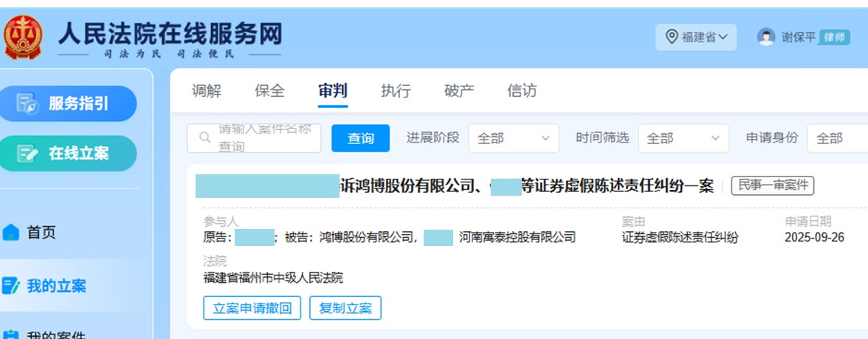Open the 服务指引 button
Screen dimensions: 868x339
tap(68, 103)
